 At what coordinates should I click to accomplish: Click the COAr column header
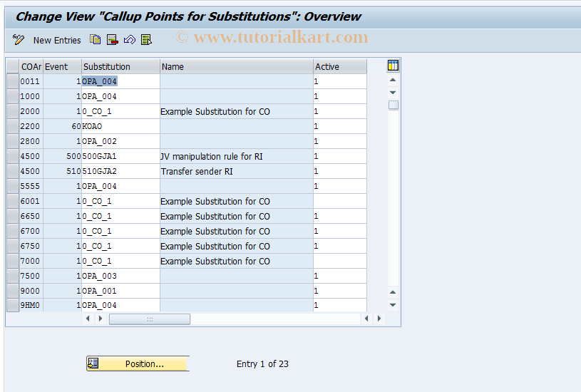(x=31, y=67)
